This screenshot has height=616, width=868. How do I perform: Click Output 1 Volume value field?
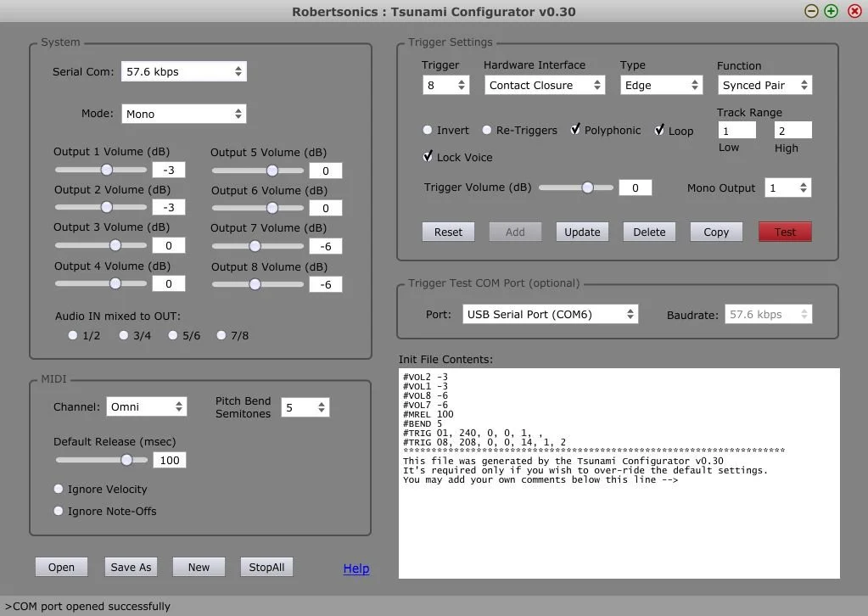pyautogui.click(x=169, y=170)
